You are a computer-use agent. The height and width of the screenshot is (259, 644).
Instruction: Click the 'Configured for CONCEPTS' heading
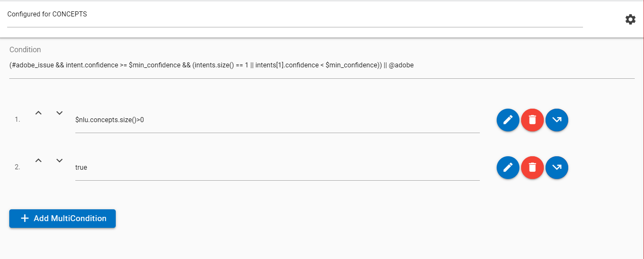48,14
